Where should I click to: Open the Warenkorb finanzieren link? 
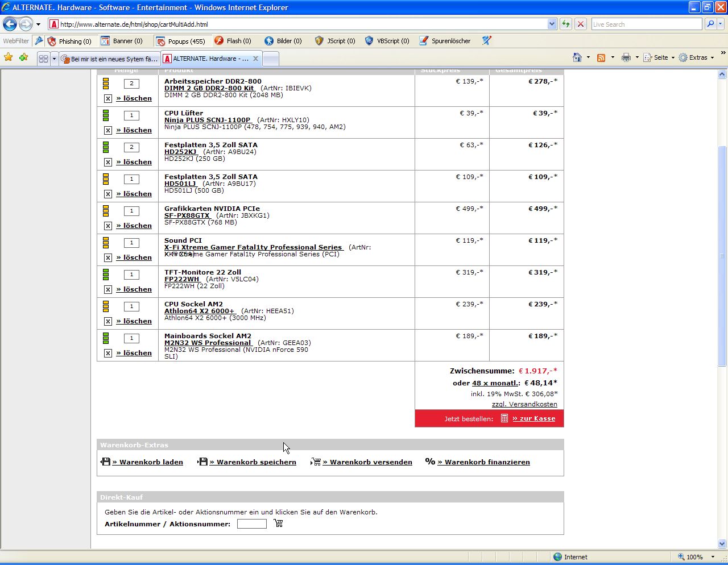[x=483, y=462]
